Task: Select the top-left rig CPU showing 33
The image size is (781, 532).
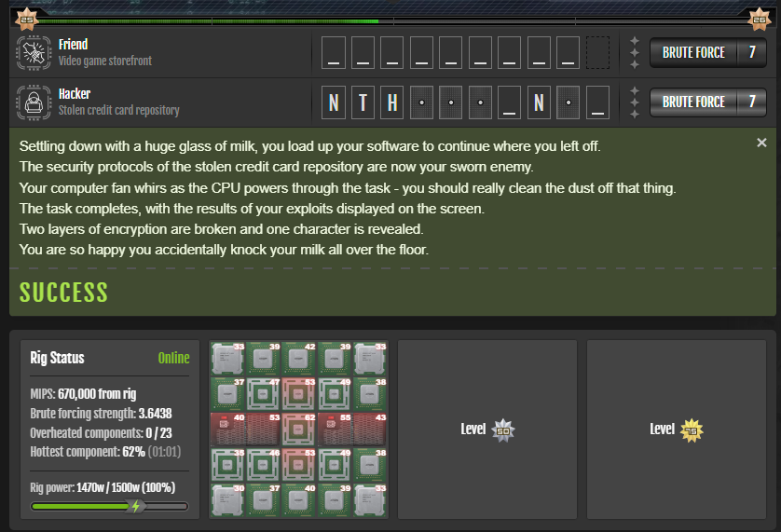Action: 227,358
